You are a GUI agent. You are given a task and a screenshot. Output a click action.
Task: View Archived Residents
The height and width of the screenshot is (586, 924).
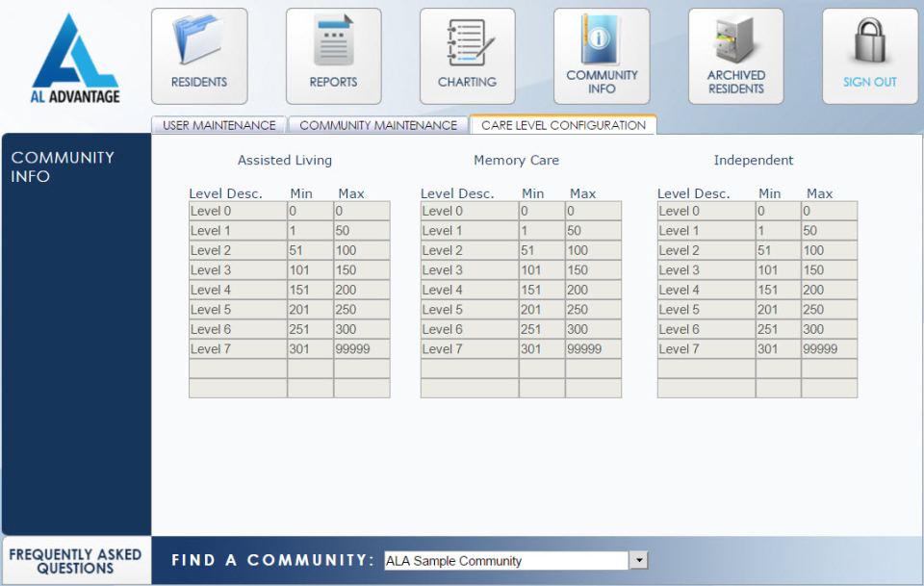pyautogui.click(x=735, y=56)
